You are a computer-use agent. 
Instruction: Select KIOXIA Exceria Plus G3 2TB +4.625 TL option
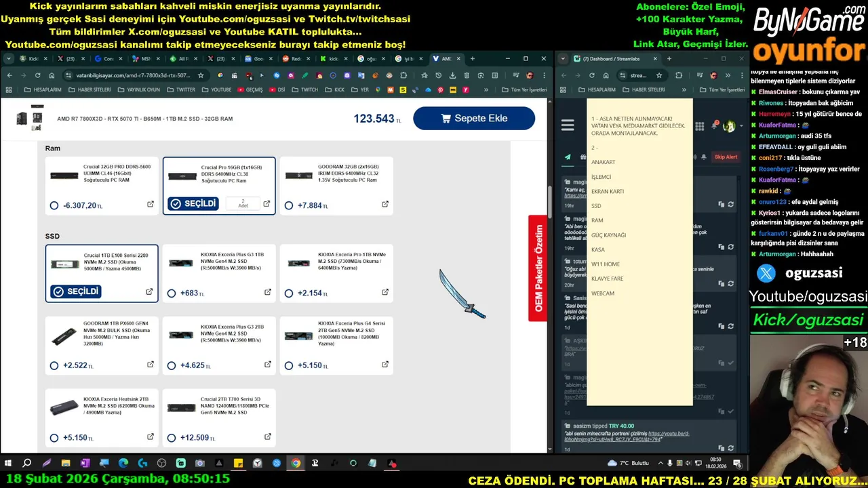(172, 365)
